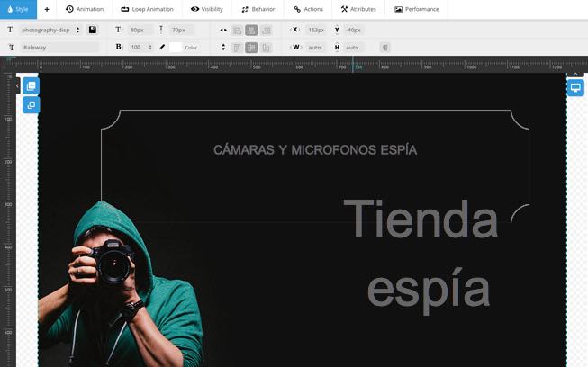
Task: Open the font weight 100 dropdown
Action: pyautogui.click(x=140, y=47)
